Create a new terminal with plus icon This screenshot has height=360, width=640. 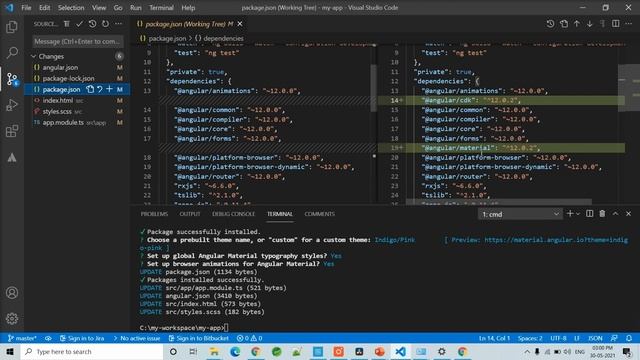[x=570, y=213]
